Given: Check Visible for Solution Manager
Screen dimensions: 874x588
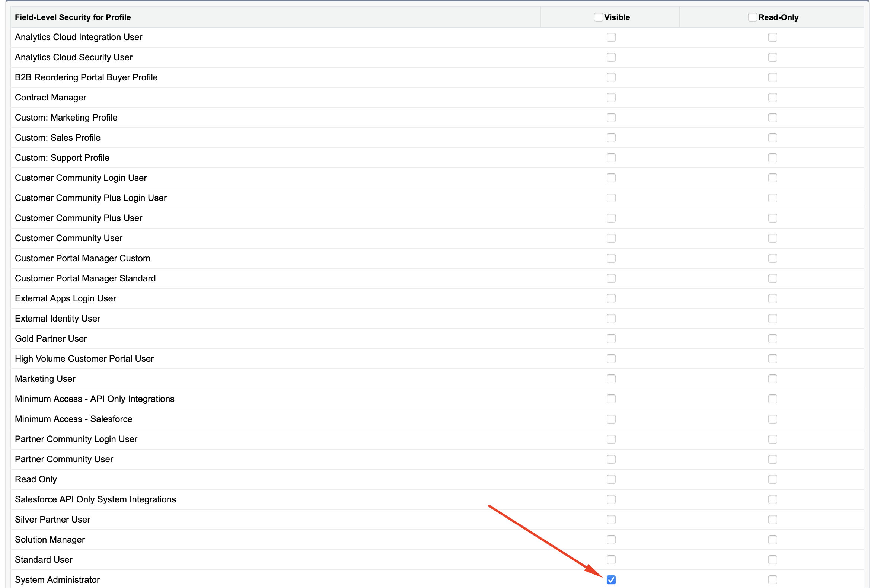Looking at the screenshot, I should click(611, 540).
